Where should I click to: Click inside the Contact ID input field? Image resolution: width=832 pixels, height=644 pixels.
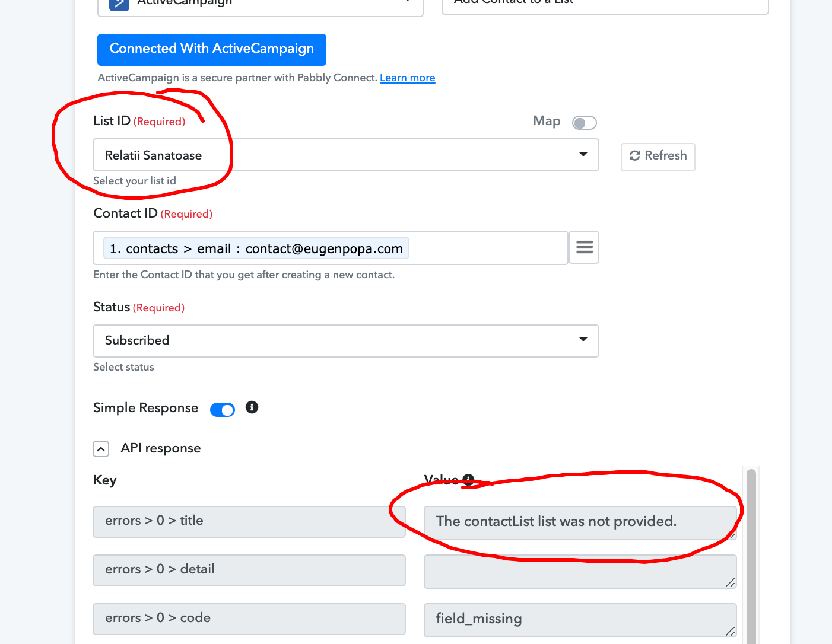[x=487, y=248]
